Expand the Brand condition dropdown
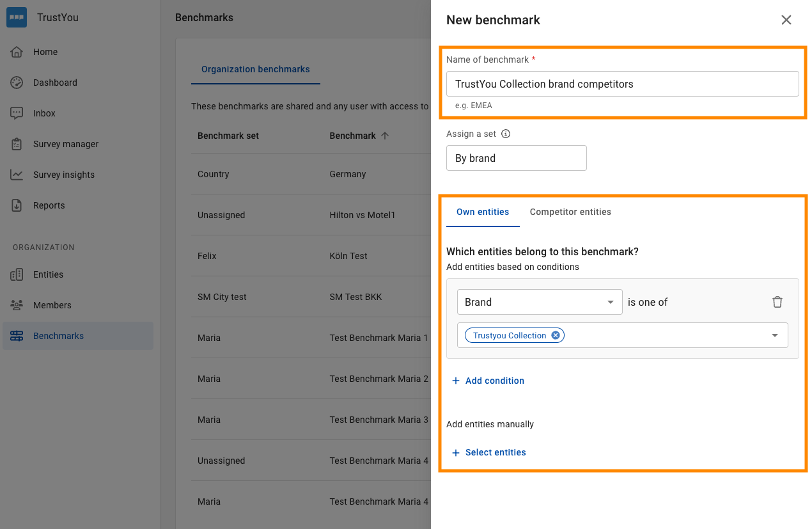Image resolution: width=812 pixels, height=529 pixels. [540, 302]
